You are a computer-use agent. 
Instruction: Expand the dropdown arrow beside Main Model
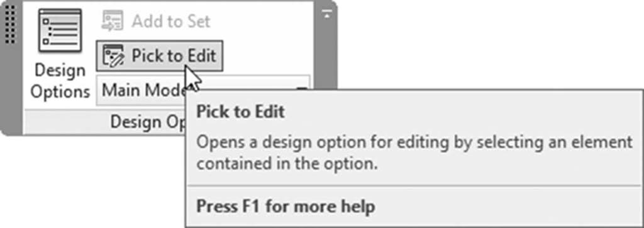click(x=303, y=88)
